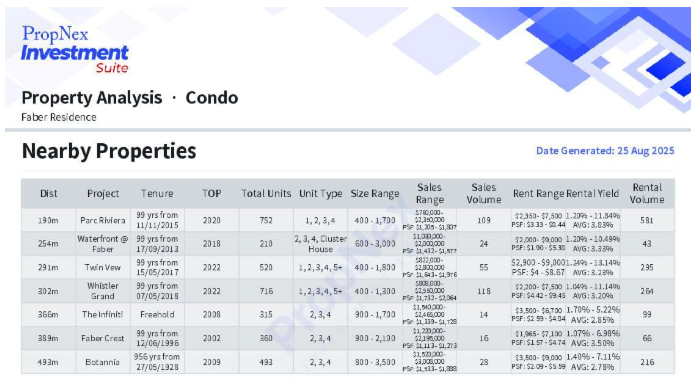
Task: Select the Rental Yield column header
Action: [593, 194]
